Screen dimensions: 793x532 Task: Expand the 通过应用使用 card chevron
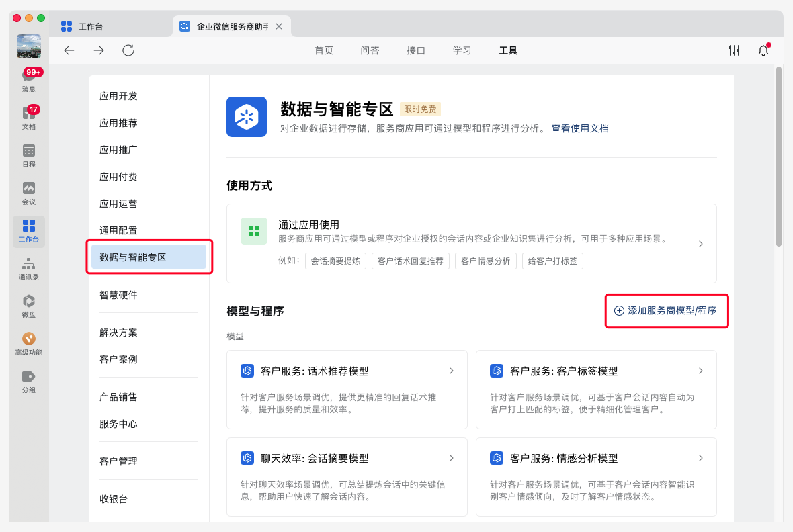click(x=701, y=243)
